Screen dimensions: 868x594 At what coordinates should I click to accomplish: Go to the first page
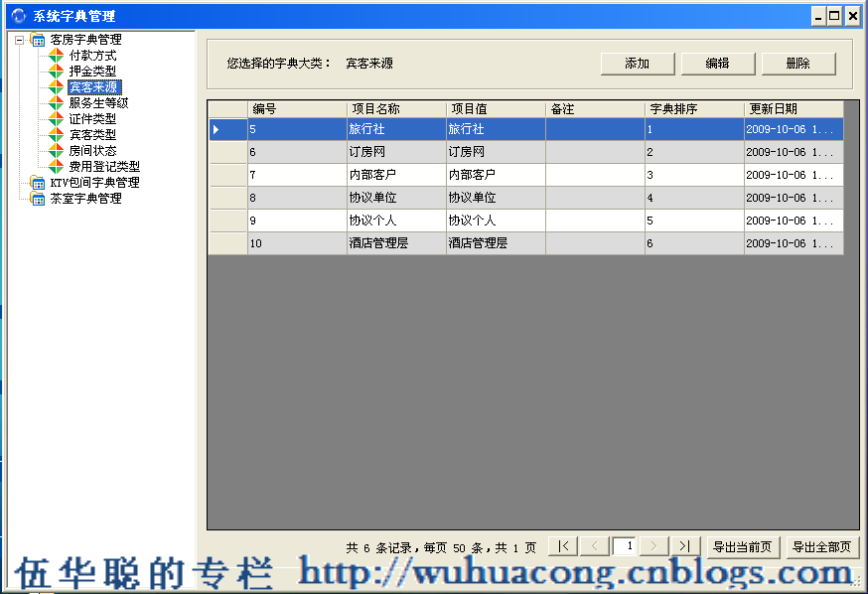point(563,546)
